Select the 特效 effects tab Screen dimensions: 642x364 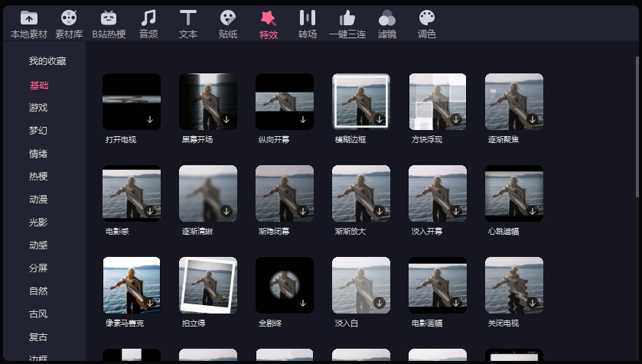point(268,25)
